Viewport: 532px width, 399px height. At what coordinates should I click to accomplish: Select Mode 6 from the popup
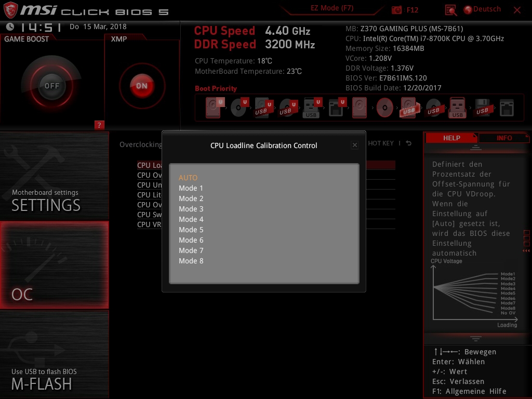(191, 240)
